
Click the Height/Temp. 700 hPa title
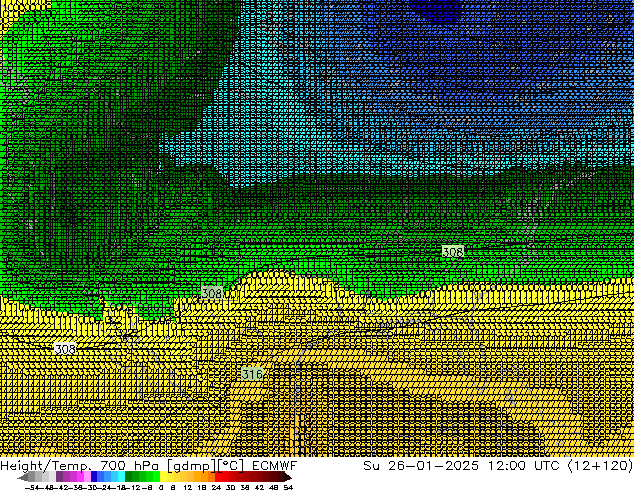point(80,466)
